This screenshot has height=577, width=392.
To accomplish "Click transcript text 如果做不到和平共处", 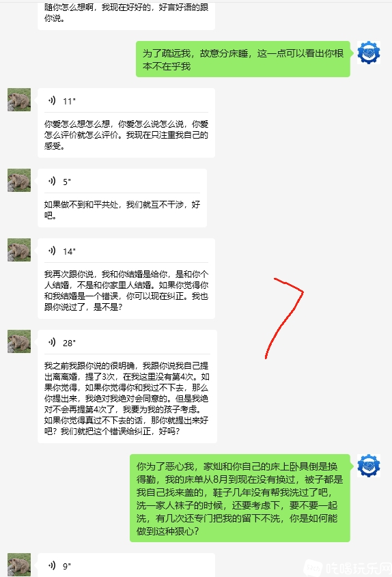I will tap(122, 210).
